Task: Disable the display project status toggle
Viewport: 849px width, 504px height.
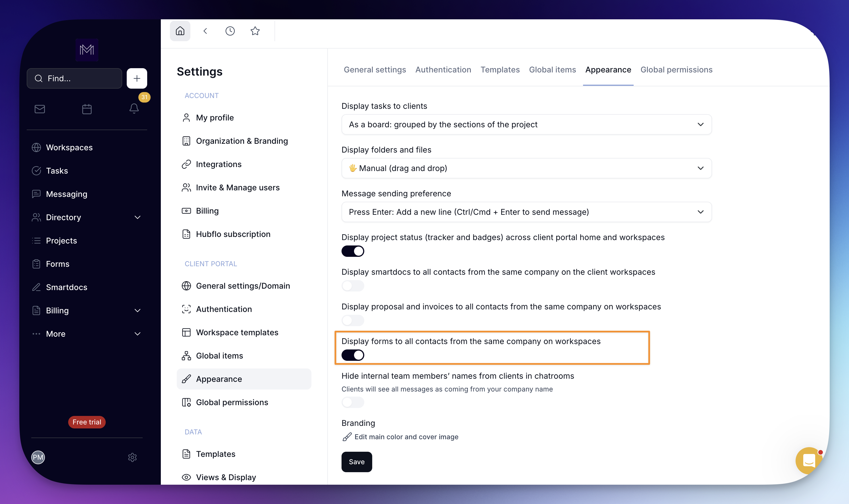Action: click(x=353, y=251)
